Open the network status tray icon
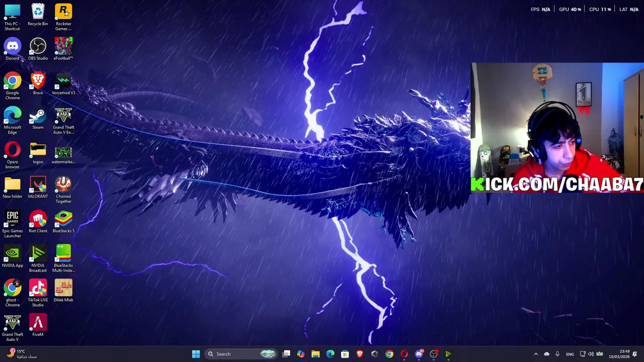 pos(583,354)
